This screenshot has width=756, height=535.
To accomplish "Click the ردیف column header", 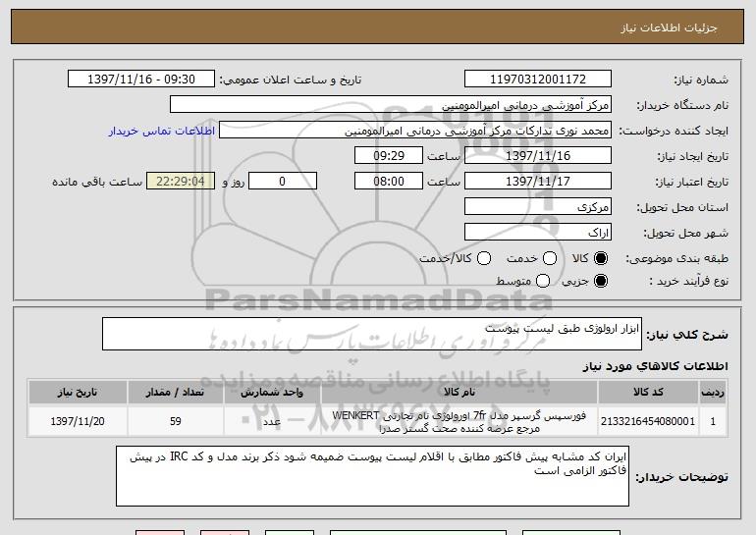I will pos(713,393).
